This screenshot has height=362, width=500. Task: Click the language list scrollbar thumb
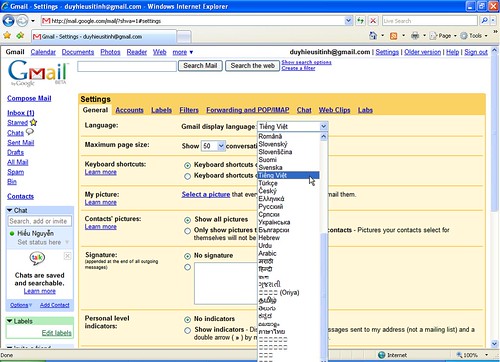coord(323,297)
